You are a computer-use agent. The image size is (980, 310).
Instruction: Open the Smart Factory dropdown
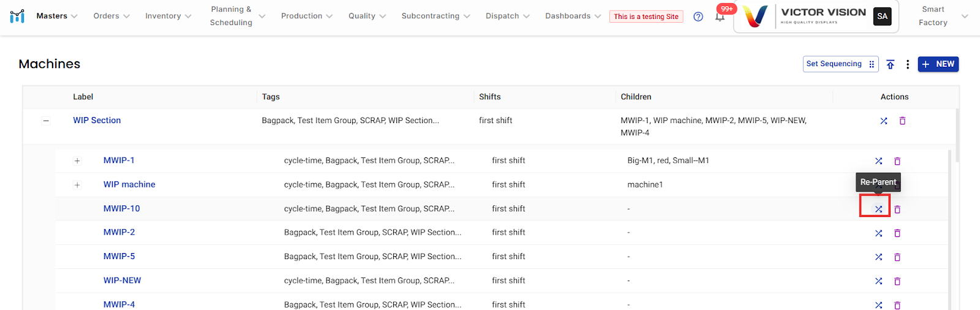(943, 16)
